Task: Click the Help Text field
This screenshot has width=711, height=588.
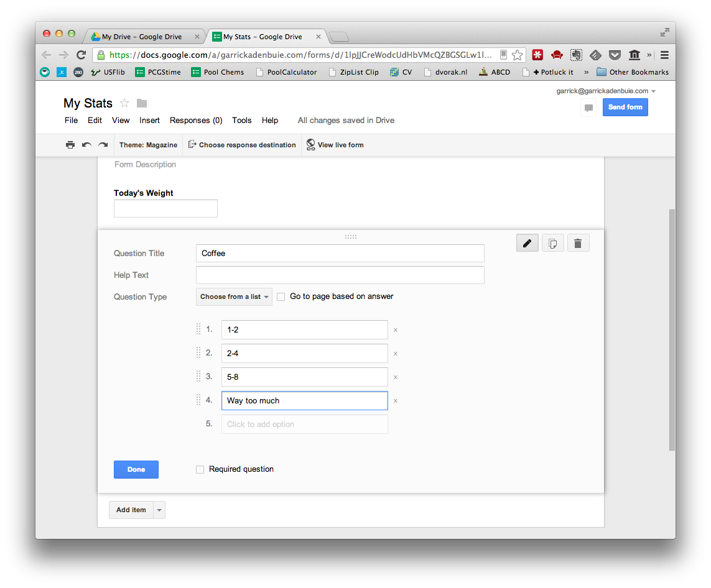Action: point(340,275)
